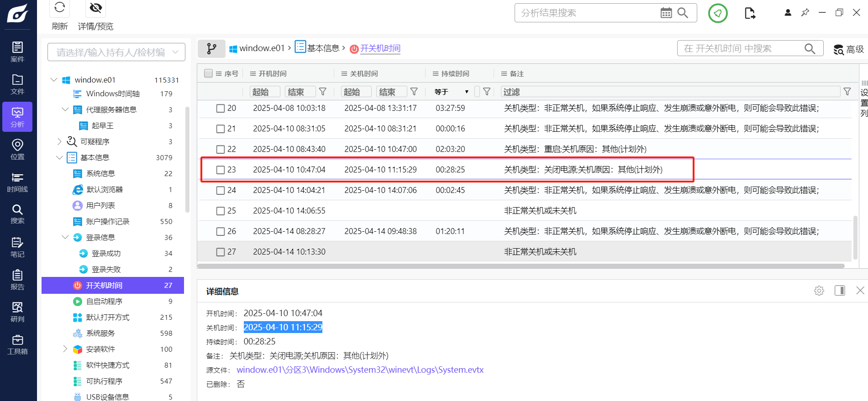Open the calendar icon in the search box
Screen dimensions: 868x401
point(666,13)
